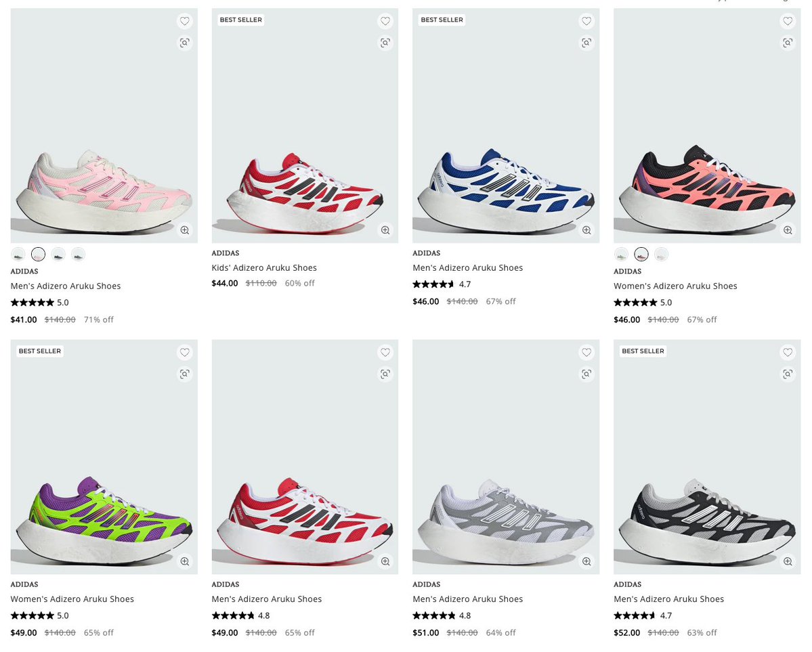Click Best Seller badge on blue shoe card
Screen dimensions: 812x652
click(x=442, y=20)
